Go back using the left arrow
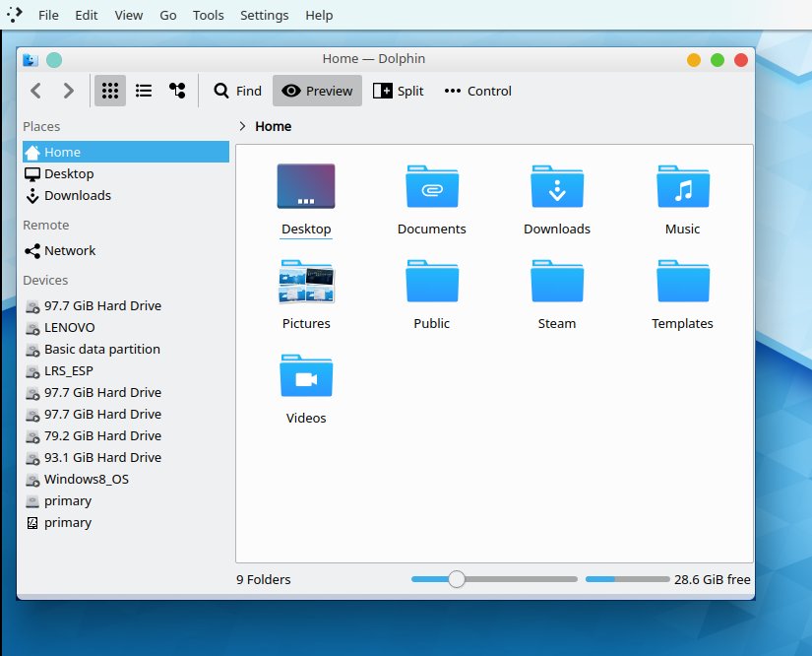Viewport: 812px width, 656px height. pyautogui.click(x=36, y=91)
